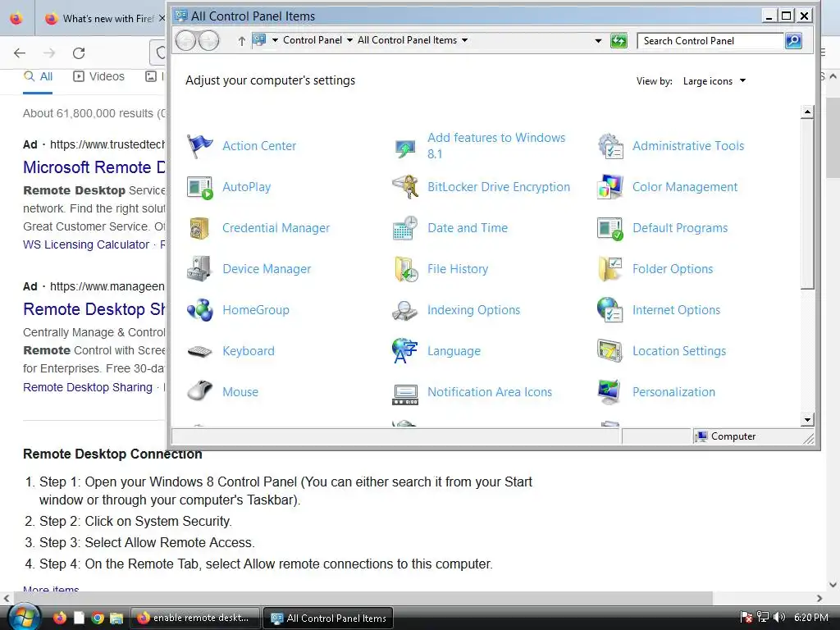Image resolution: width=840 pixels, height=630 pixels.
Task: Click the Language link
Action: (x=454, y=351)
